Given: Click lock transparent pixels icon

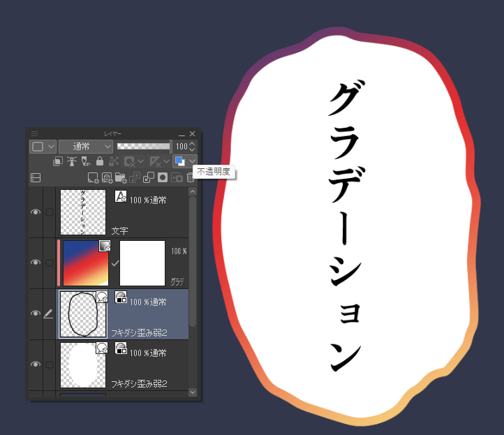Looking at the screenshot, I should (114, 161).
